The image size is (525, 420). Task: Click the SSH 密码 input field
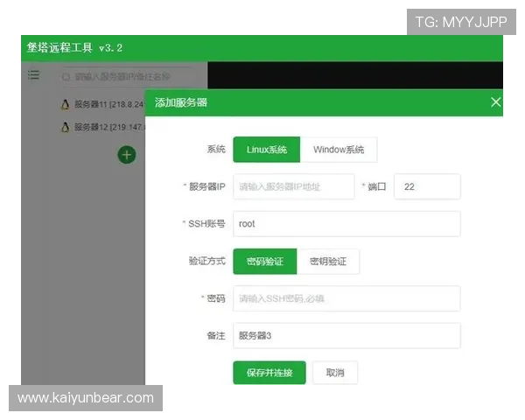346,298
